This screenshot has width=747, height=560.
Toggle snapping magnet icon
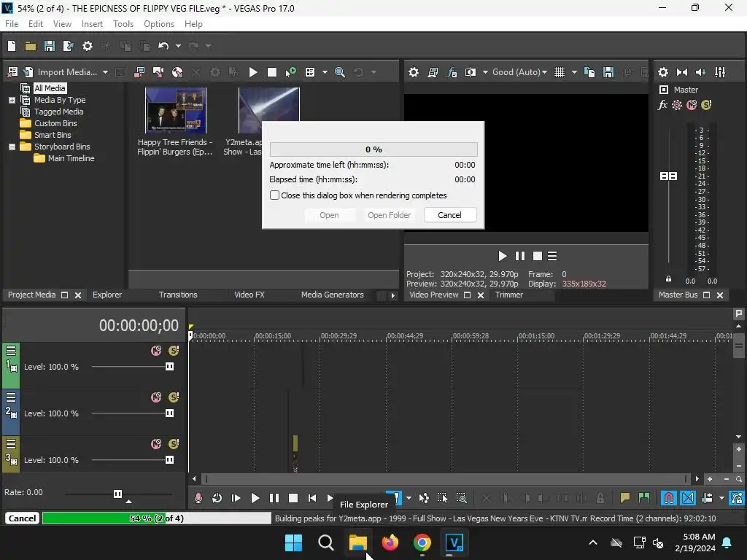[669, 498]
